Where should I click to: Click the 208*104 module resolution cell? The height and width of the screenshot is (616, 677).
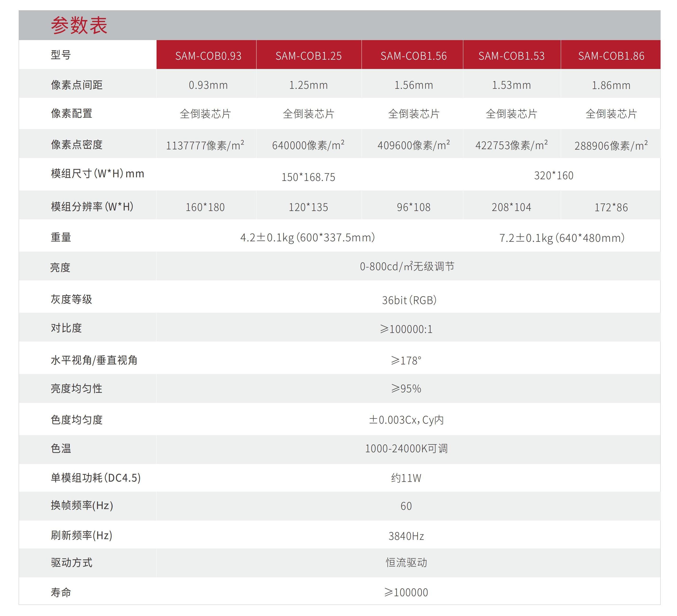(511, 207)
